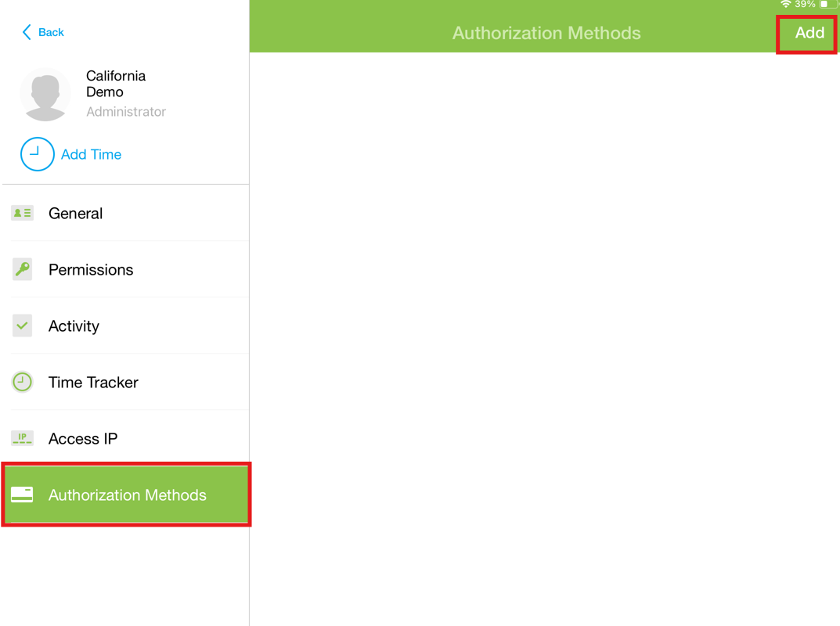
Task: Tap the 39% battery percentage
Action: pos(805,4)
